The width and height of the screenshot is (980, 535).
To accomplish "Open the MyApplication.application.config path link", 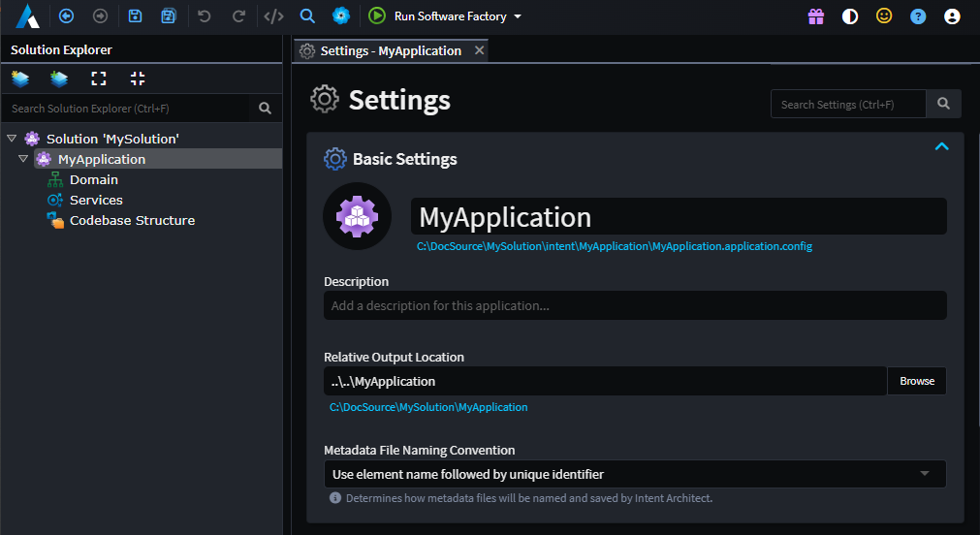I will tap(615, 246).
